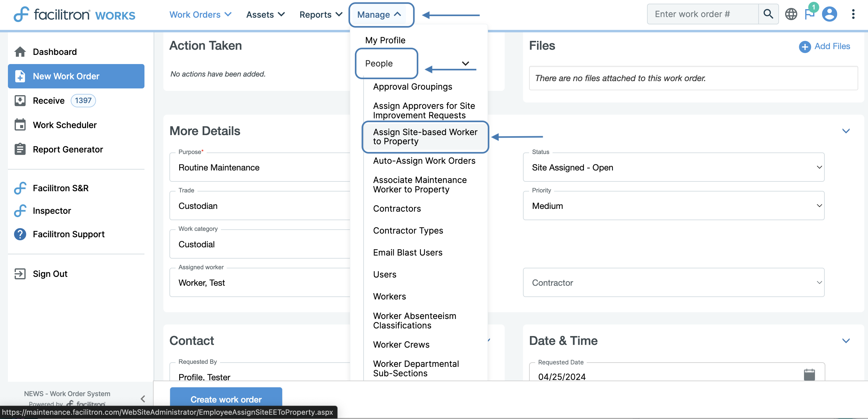This screenshot has height=419, width=868.
Task: Click the Add Files plus icon
Action: [805, 47]
